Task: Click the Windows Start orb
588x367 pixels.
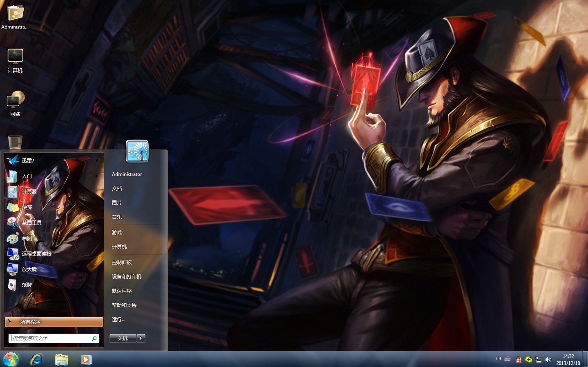Action: tap(11, 359)
